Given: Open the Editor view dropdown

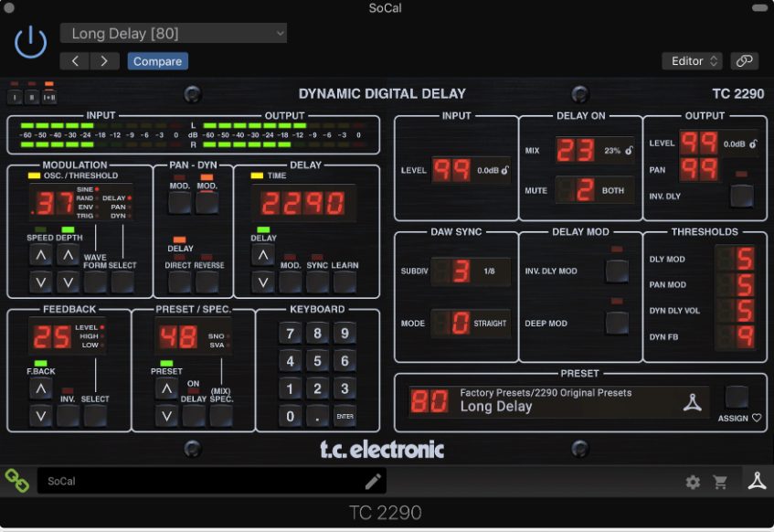Looking at the screenshot, I should point(692,61).
